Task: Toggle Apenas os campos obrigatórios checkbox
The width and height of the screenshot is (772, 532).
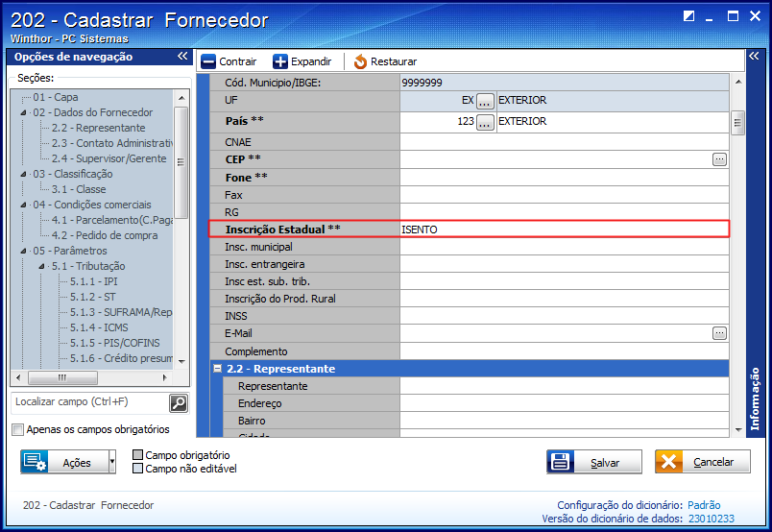Action: [x=17, y=429]
